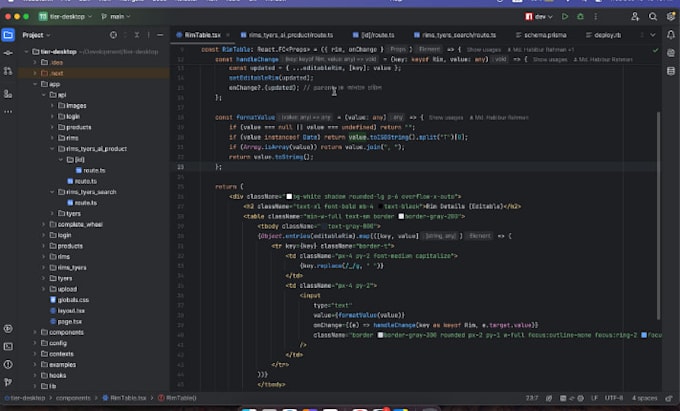Open Search Everywhere magnifier
The height and width of the screenshot is (411, 680).
[x=653, y=16]
